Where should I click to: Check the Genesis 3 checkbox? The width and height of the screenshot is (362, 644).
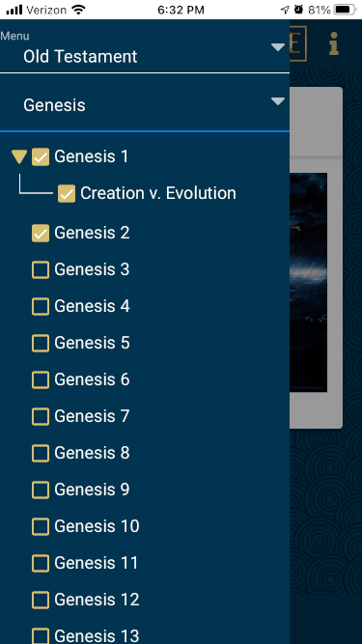(x=41, y=269)
